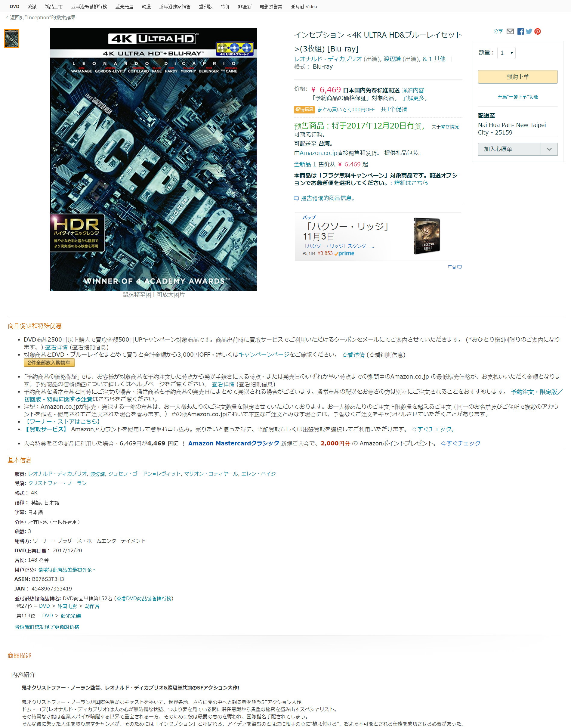Open the 特价 nav item
The height and width of the screenshot is (728, 571).
(225, 7)
